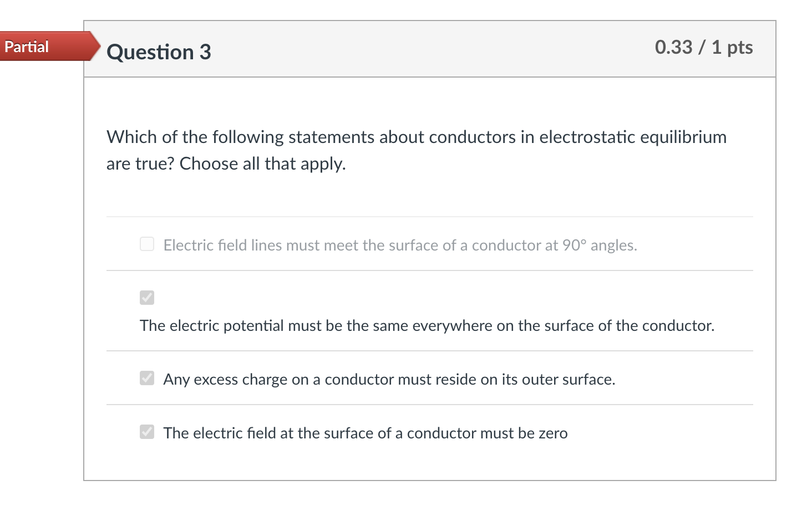This screenshot has width=812, height=511.
Task: Click the answer text about excess charge residing
Action: coord(389,379)
